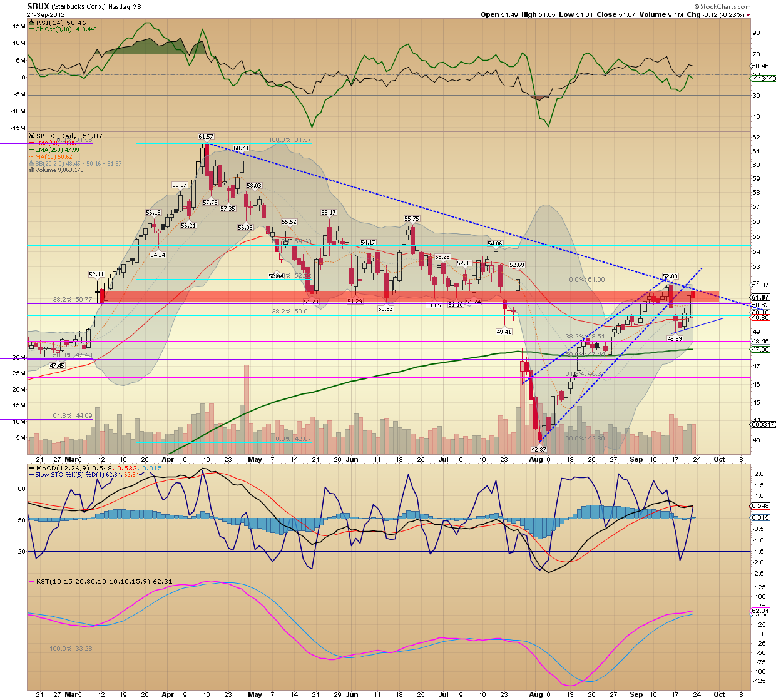Click the 42.87 low price label
This screenshot has height=700, width=776.
(539, 449)
